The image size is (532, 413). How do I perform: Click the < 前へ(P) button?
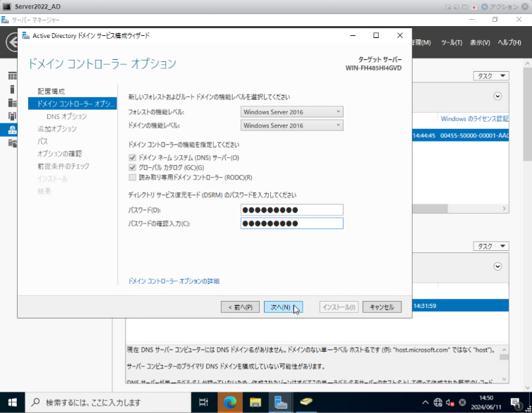(240, 307)
